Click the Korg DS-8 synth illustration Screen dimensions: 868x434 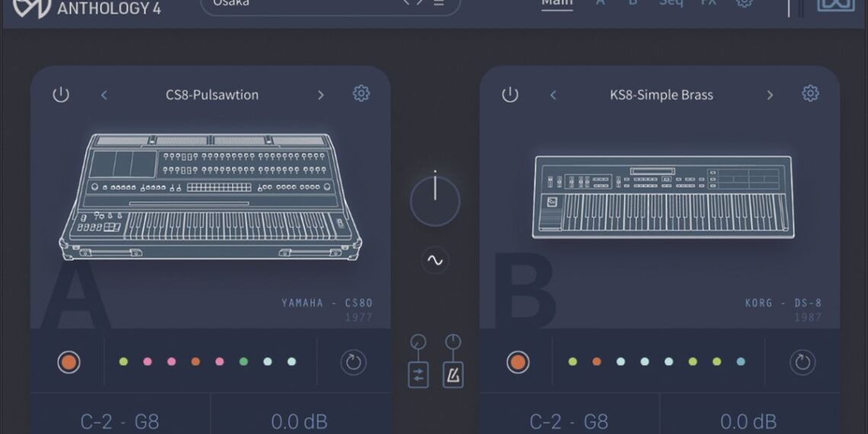[663, 197]
